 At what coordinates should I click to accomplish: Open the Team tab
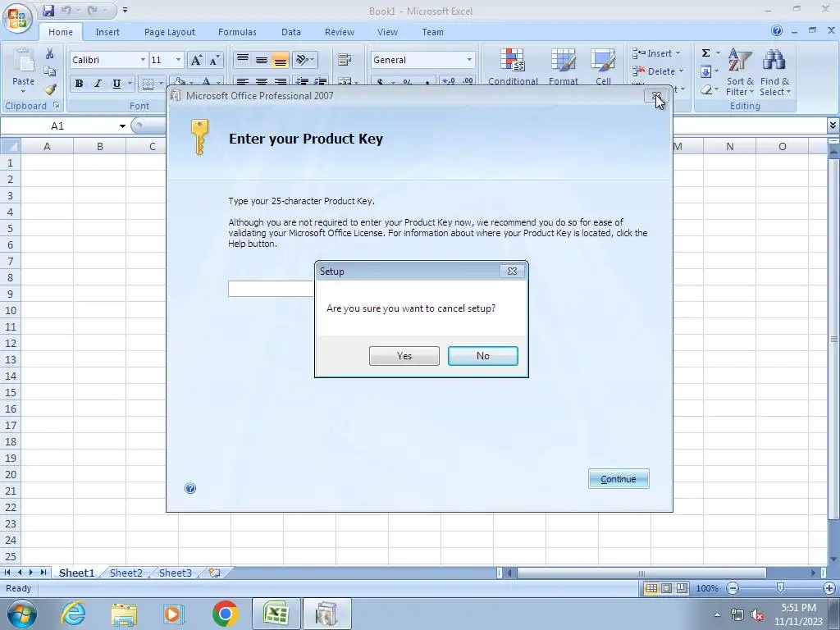(433, 32)
